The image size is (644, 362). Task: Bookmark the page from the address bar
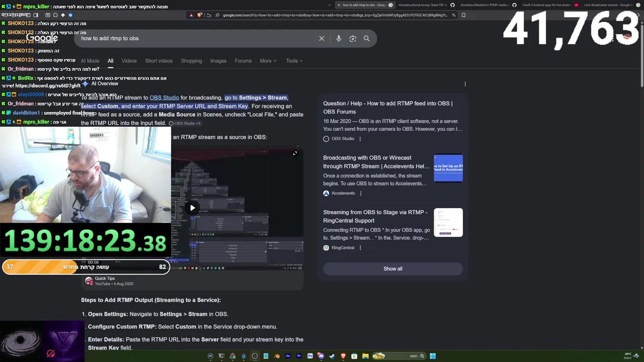pos(463,15)
